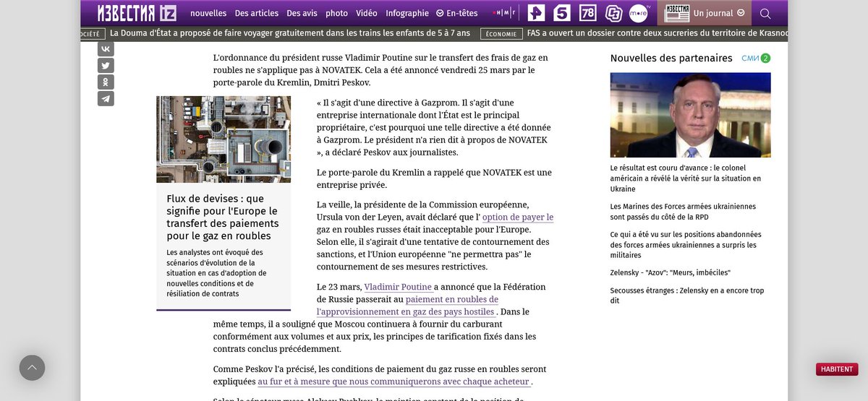Screen dimensions: 868x401
Task: Expand the Un journal dropdown
Action: [x=719, y=13]
